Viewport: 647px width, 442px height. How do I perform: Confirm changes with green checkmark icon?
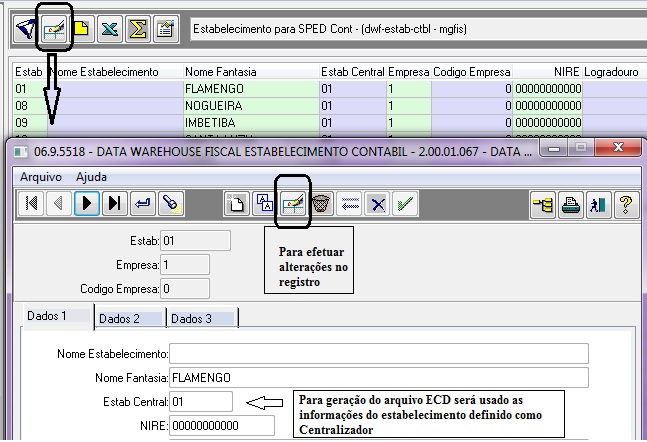[405, 203]
